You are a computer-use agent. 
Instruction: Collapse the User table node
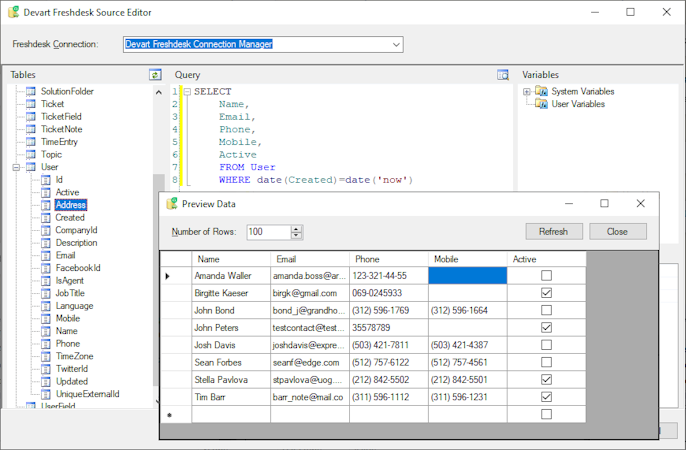click(17, 167)
